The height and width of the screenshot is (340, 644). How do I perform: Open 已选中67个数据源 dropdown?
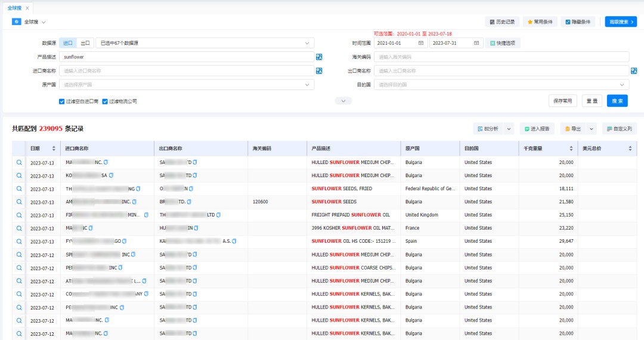(x=205, y=43)
